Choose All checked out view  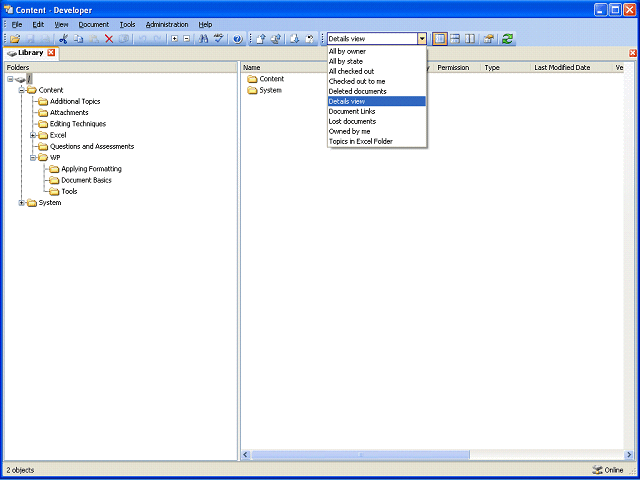point(377,71)
